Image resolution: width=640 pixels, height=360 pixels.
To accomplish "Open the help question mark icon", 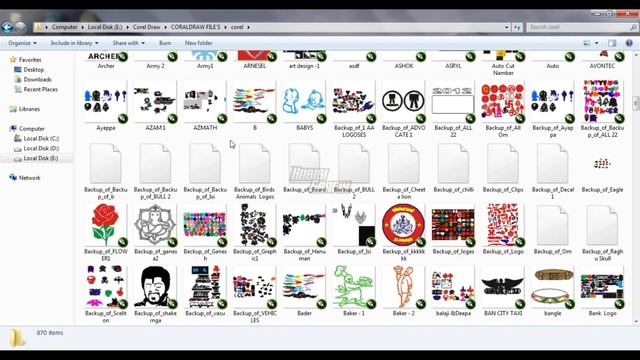I will click(x=629, y=43).
